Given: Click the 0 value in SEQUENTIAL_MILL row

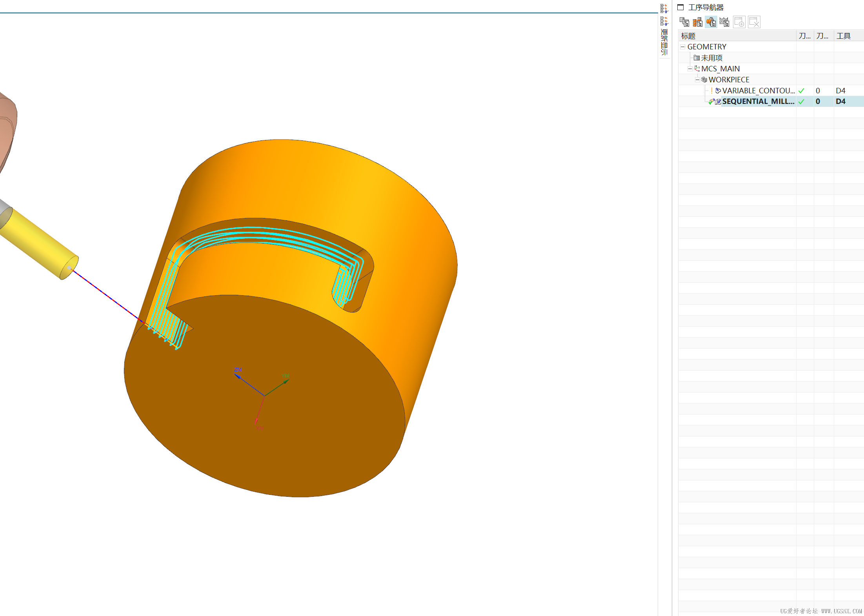Looking at the screenshot, I should [818, 101].
